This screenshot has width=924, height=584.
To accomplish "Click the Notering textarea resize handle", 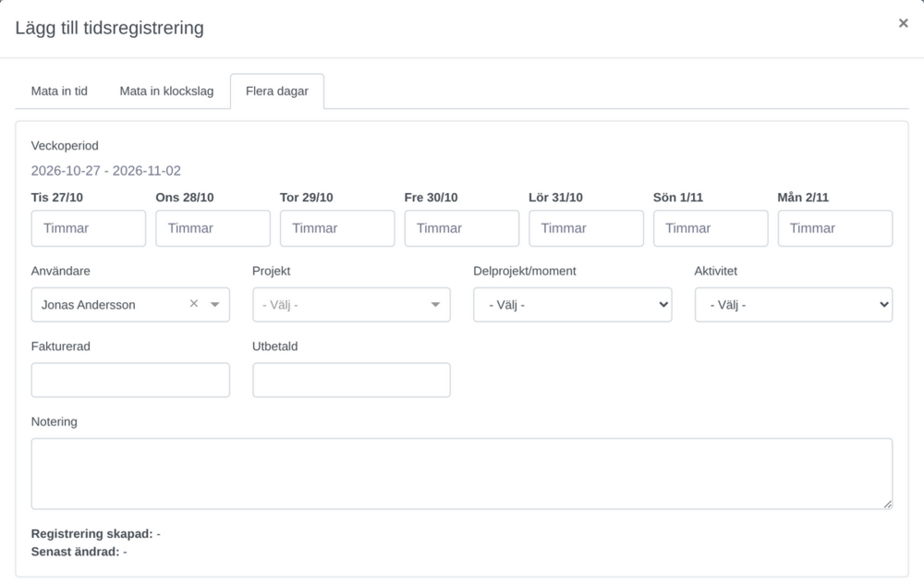I will [887, 504].
